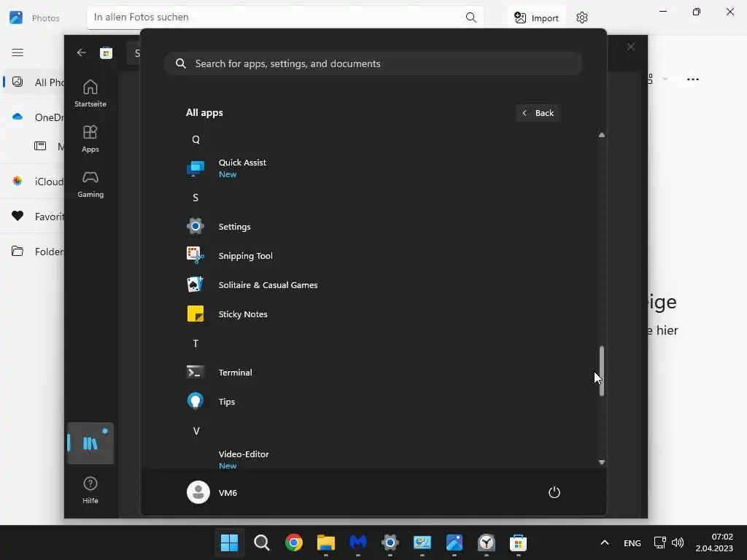Jump to letter V in app index
The width and height of the screenshot is (747, 560).
[196, 431]
